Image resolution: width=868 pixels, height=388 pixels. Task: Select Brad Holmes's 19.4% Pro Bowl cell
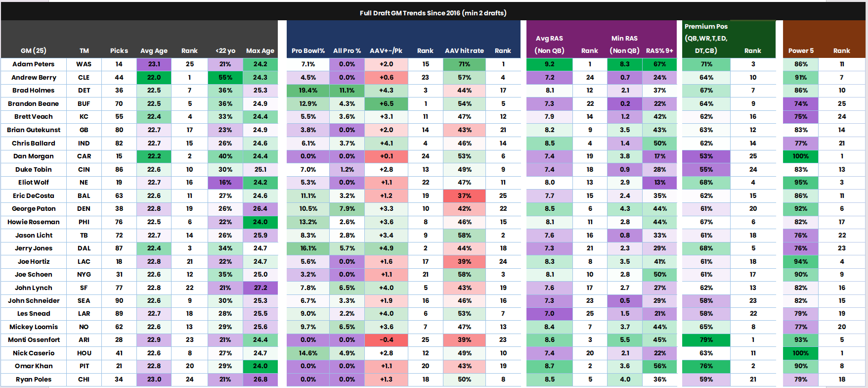click(308, 90)
